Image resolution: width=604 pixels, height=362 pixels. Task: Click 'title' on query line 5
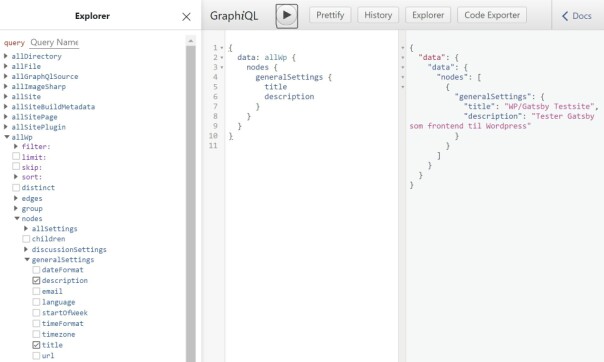(275, 87)
